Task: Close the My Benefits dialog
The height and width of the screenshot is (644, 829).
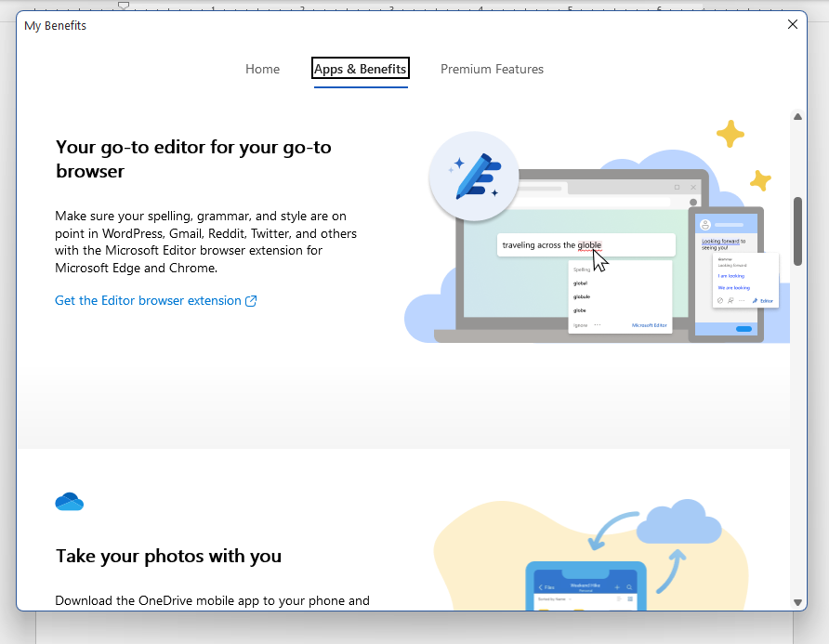Action: 792,24
